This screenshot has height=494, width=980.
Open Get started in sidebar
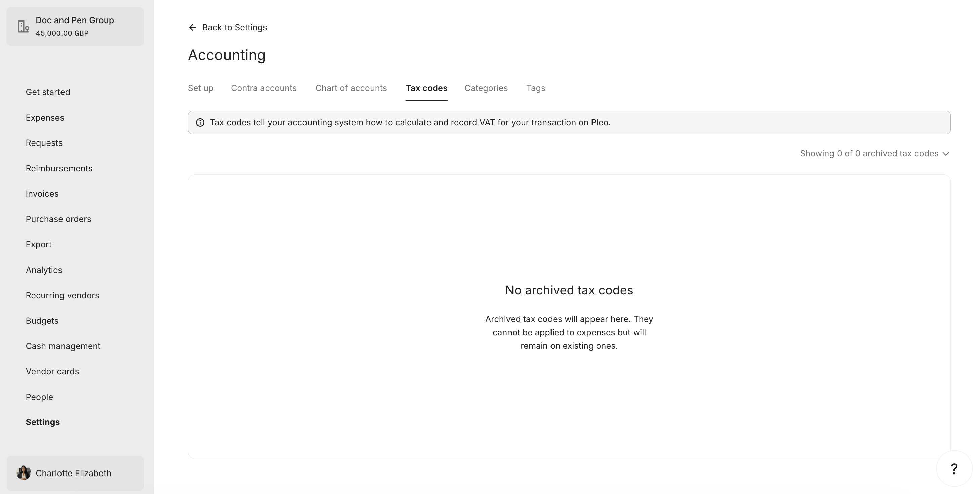coord(48,92)
